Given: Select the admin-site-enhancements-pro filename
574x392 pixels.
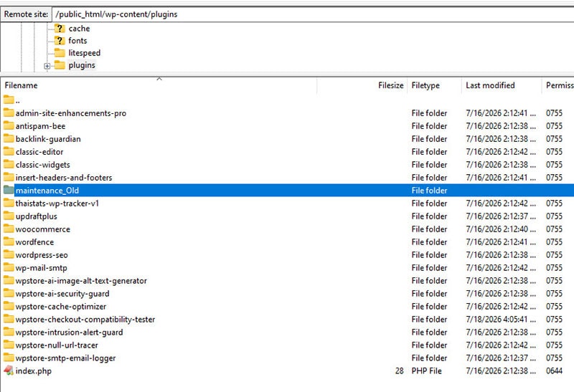Looking at the screenshot, I should 70,113.
